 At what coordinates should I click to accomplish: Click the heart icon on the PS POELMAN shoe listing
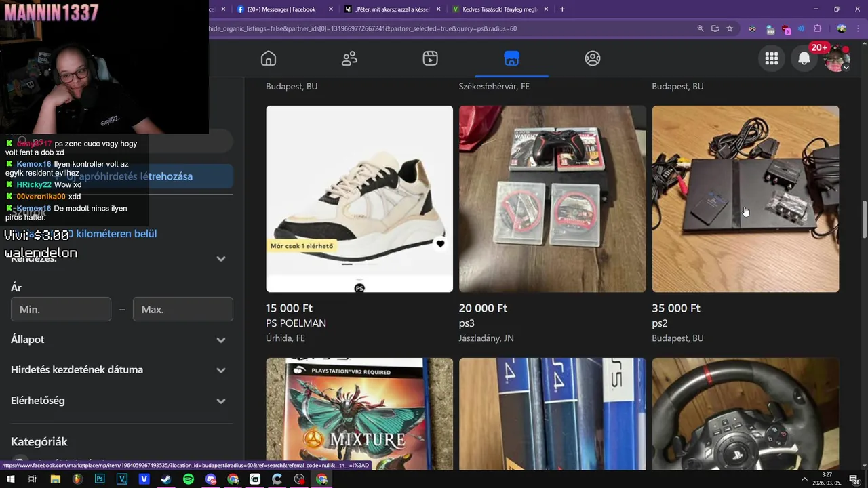point(440,244)
